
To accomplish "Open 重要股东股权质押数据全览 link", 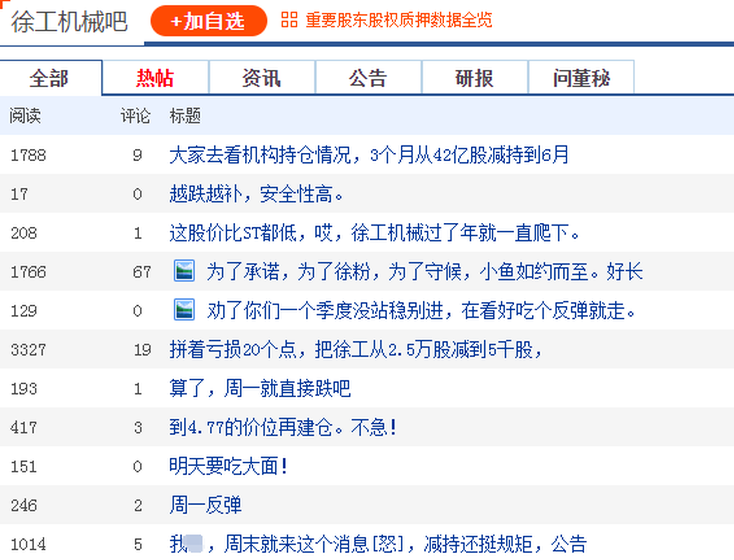I will pos(398,20).
